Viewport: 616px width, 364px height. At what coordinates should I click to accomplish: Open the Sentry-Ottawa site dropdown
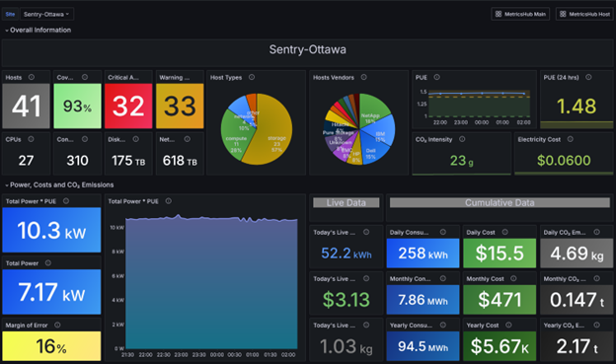coord(46,14)
